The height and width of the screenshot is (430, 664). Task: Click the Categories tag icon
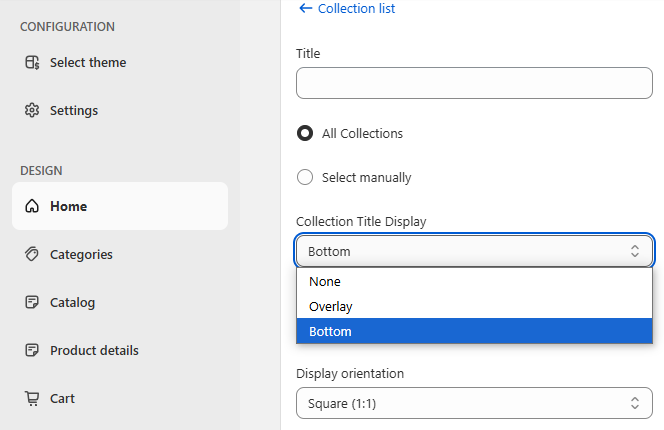point(32,254)
